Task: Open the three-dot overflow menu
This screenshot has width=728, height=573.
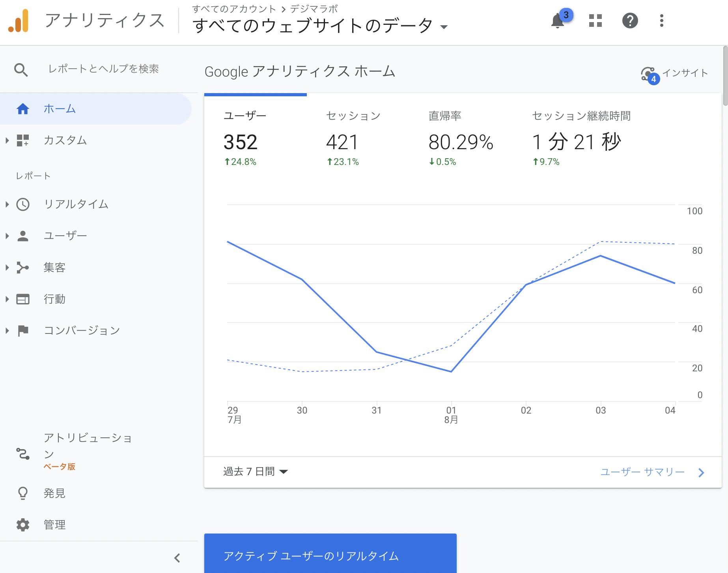Action: pos(662,21)
